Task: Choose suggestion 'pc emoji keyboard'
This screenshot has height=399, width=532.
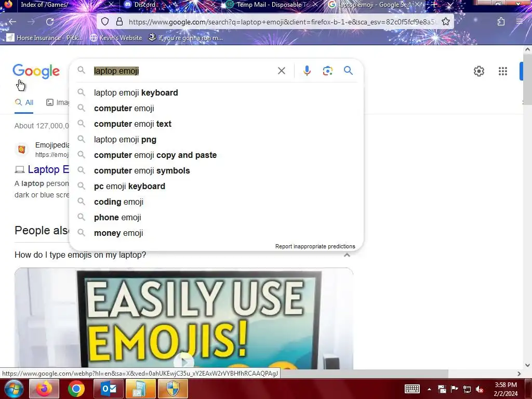Action: point(216,187)
